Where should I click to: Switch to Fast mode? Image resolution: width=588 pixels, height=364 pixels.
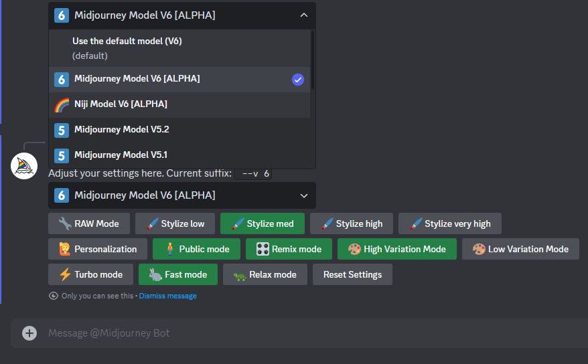178,274
